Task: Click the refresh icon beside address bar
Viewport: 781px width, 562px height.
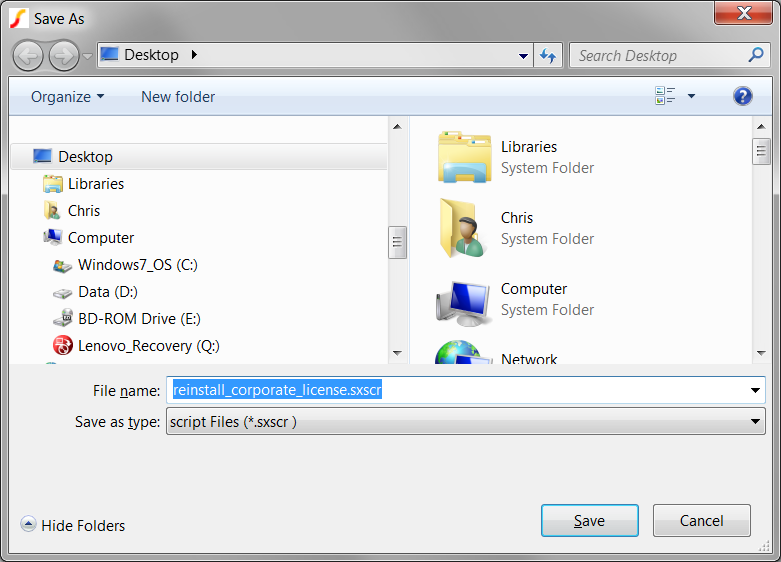Action: point(548,56)
